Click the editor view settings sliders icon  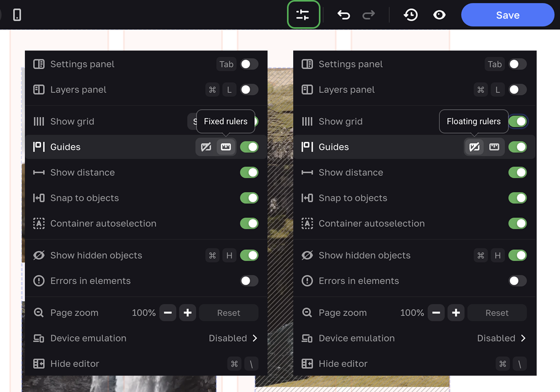[x=303, y=15]
